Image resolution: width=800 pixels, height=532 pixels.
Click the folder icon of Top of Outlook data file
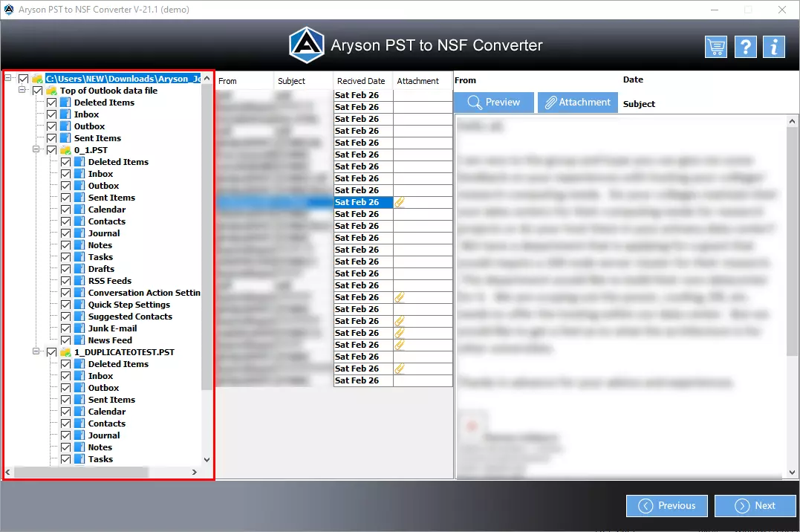coord(51,91)
